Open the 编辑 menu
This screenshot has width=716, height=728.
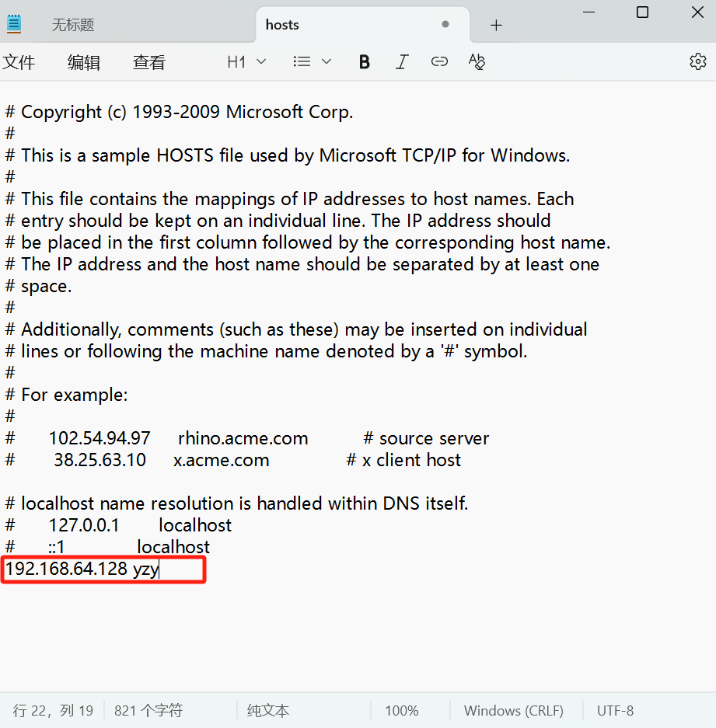[84, 61]
